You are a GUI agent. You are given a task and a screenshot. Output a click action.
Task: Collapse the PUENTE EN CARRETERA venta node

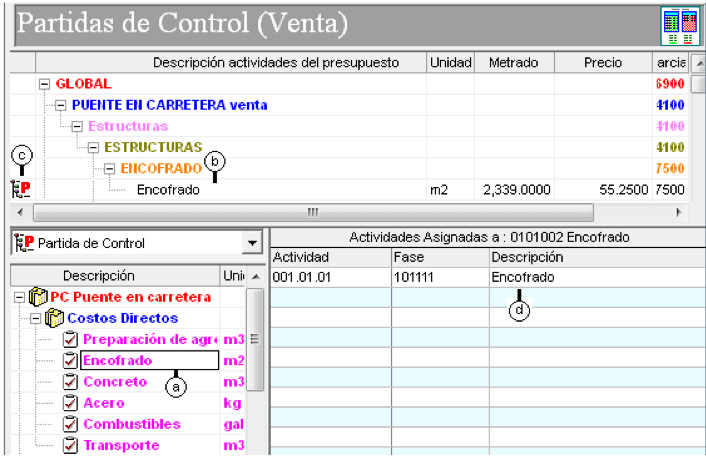[60, 105]
